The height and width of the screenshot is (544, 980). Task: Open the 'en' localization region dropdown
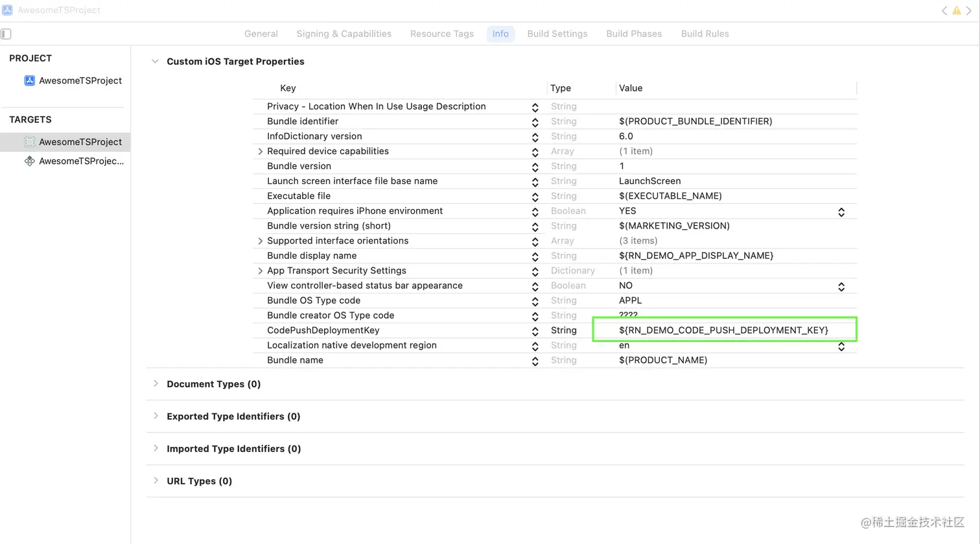[841, 346]
